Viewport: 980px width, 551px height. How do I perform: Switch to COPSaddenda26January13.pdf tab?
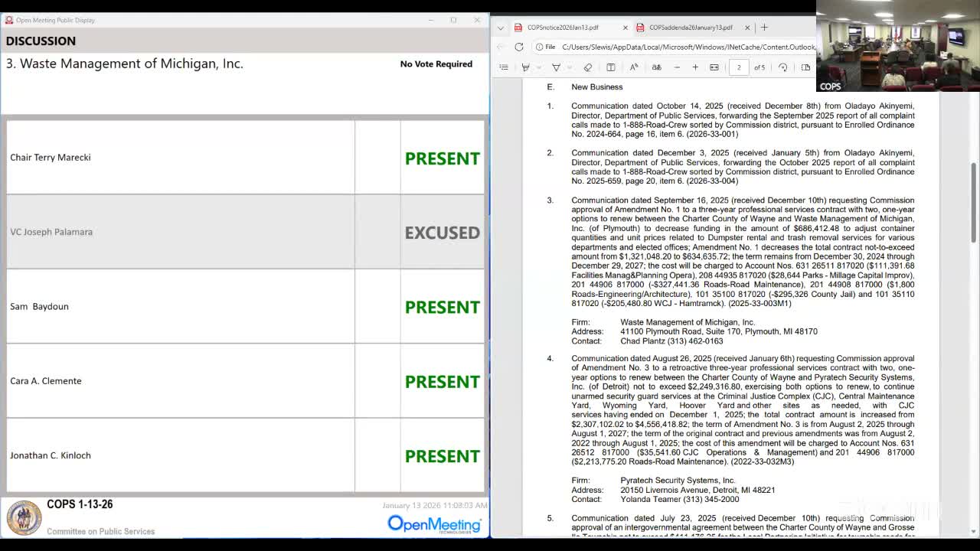691,28
